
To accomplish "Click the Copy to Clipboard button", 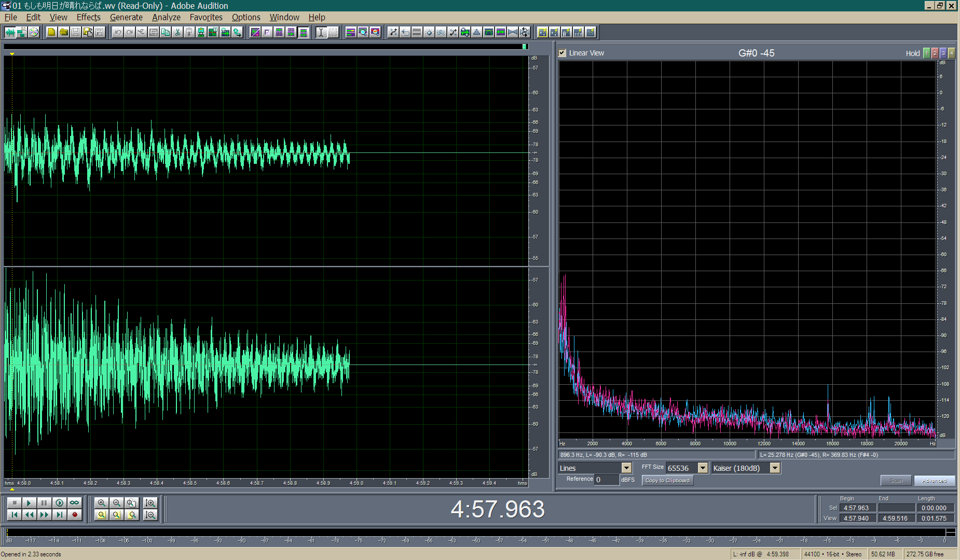I will [667, 480].
